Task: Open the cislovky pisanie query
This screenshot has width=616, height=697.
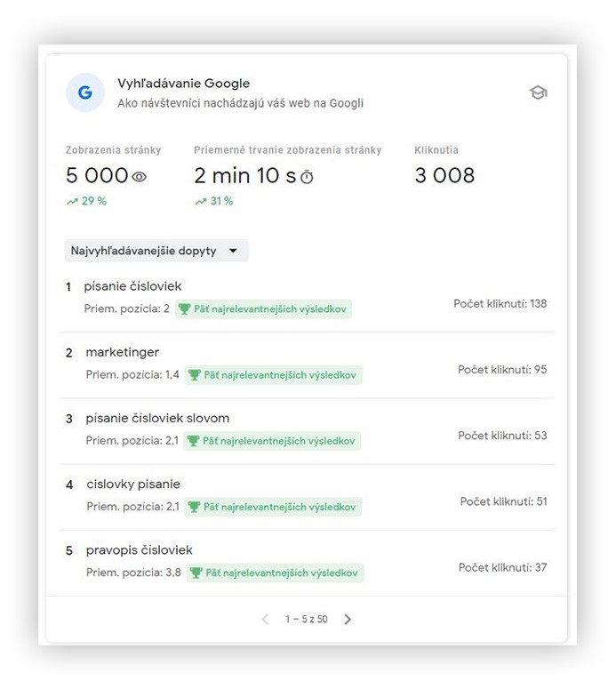Action: point(133,484)
